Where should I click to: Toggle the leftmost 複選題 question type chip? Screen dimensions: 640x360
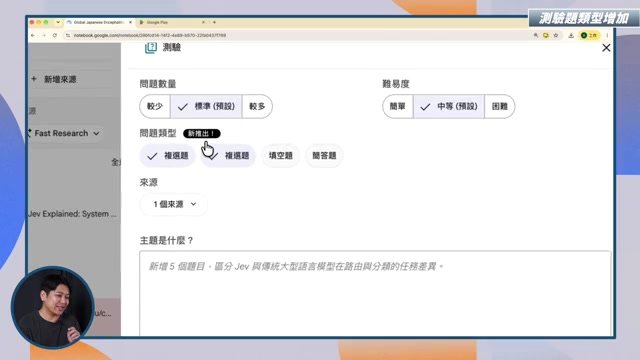(x=167, y=156)
